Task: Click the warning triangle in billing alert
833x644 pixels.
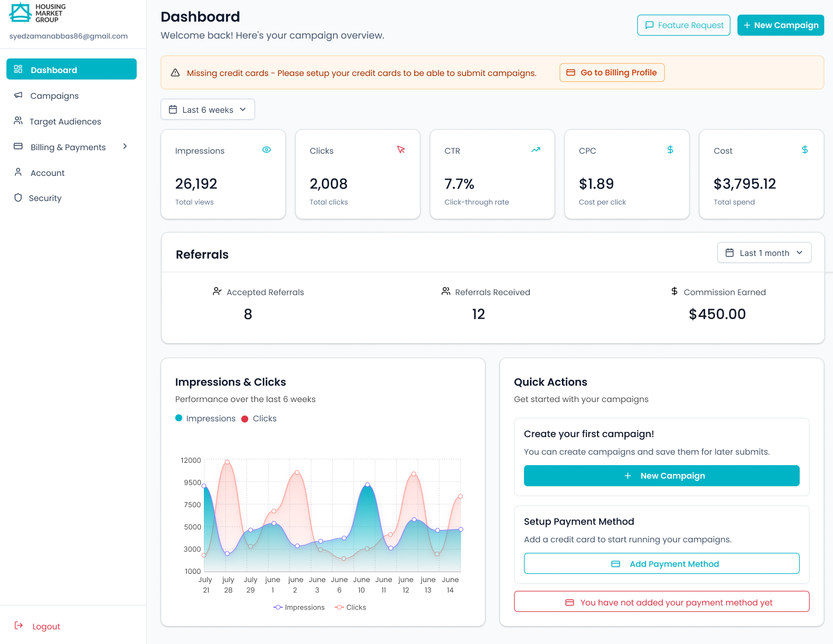Action: tap(175, 73)
